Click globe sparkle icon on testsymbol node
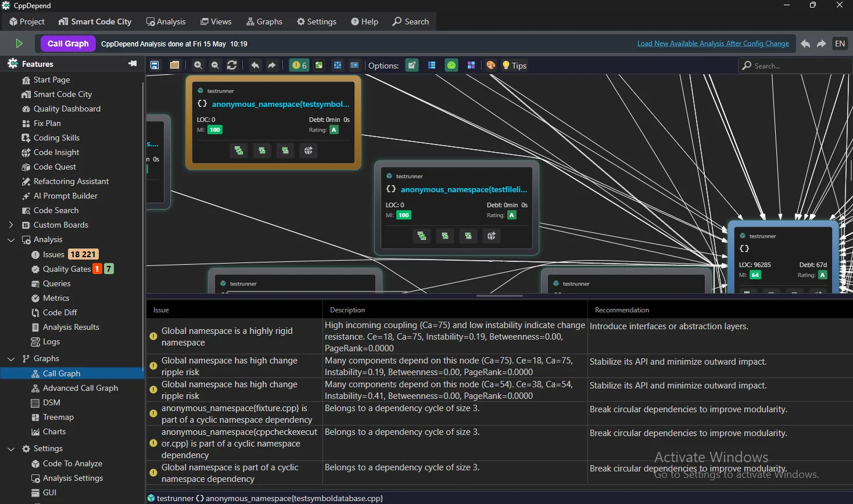The width and height of the screenshot is (853, 504). coord(309,150)
